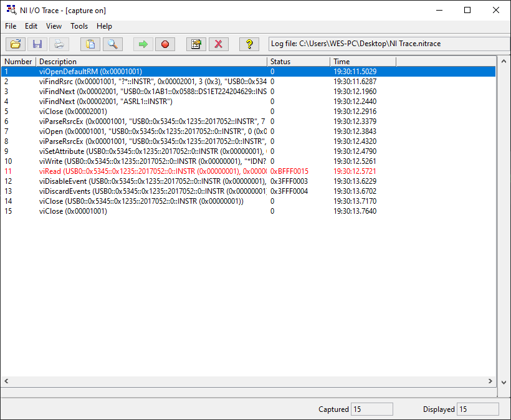Click the clipboard Copy icon

coord(90,44)
